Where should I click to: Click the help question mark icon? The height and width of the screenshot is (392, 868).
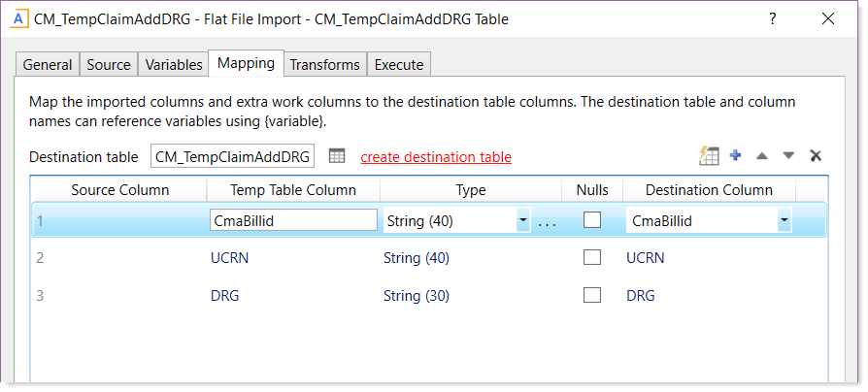[772, 18]
